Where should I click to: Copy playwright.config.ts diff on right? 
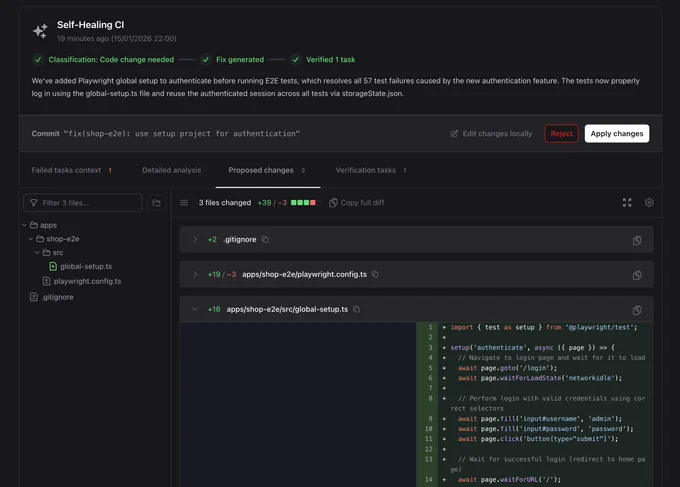point(637,275)
